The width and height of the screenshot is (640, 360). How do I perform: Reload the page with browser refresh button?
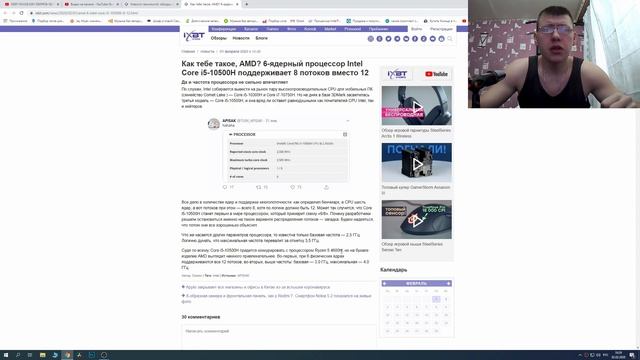(22, 13)
